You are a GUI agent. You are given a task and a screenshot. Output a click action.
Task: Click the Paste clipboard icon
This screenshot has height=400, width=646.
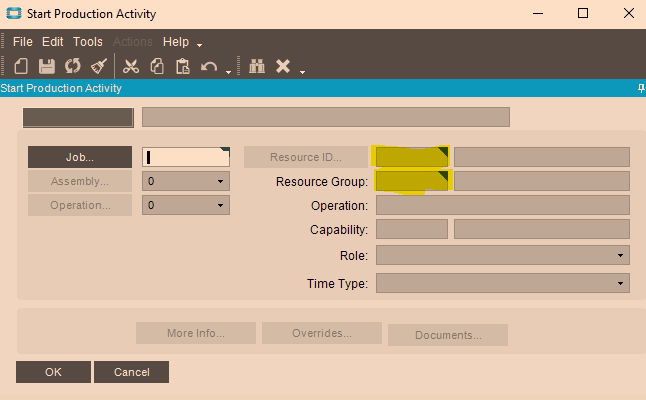pyautogui.click(x=183, y=66)
